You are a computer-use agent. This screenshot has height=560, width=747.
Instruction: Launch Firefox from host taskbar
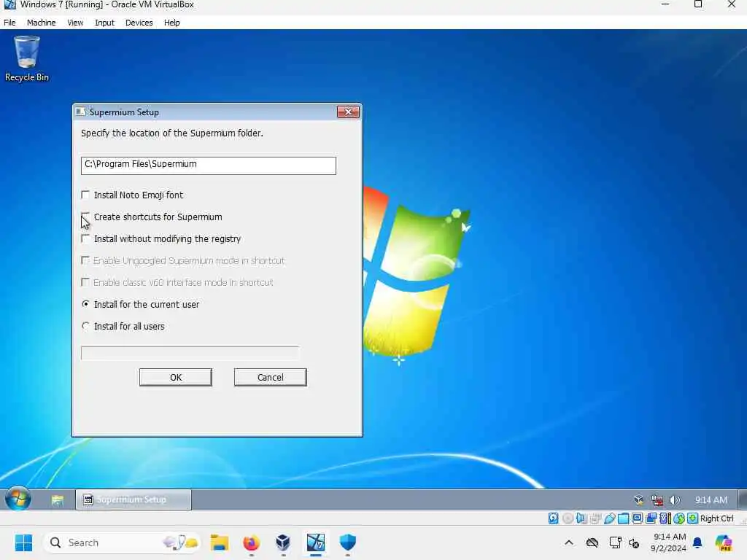pos(251,542)
